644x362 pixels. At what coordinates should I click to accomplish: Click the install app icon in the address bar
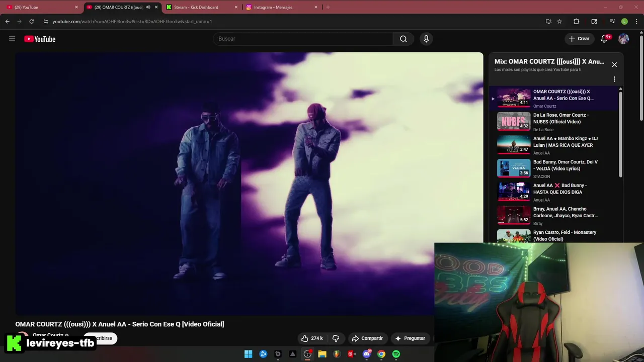548,21
